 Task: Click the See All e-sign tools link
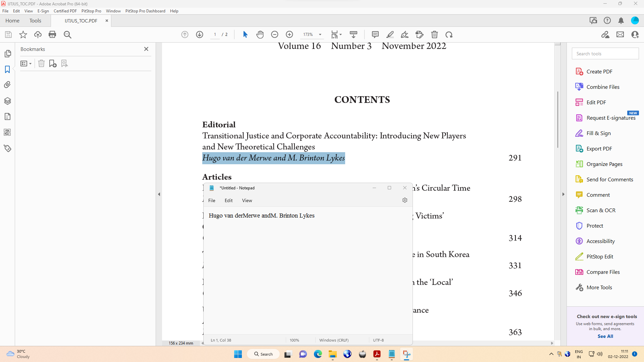pyautogui.click(x=605, y=336)
